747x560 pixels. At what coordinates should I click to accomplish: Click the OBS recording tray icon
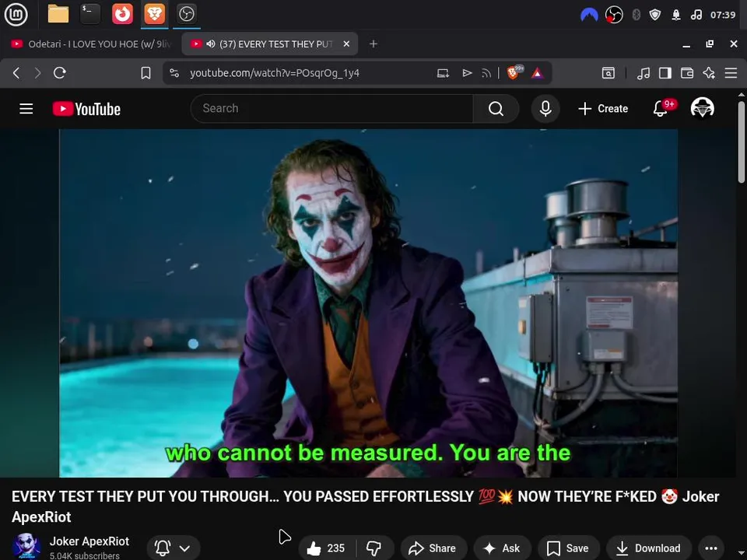pos(614,16)
